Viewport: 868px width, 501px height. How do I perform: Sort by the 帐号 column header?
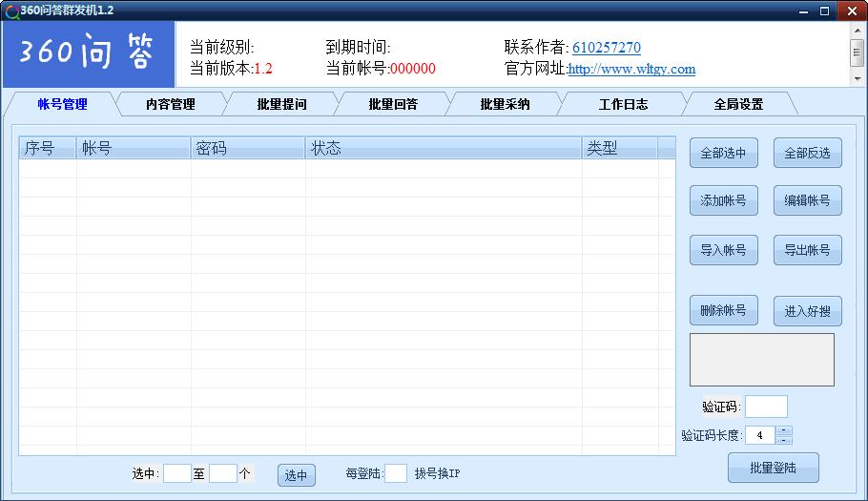click(x=134, y=148)
